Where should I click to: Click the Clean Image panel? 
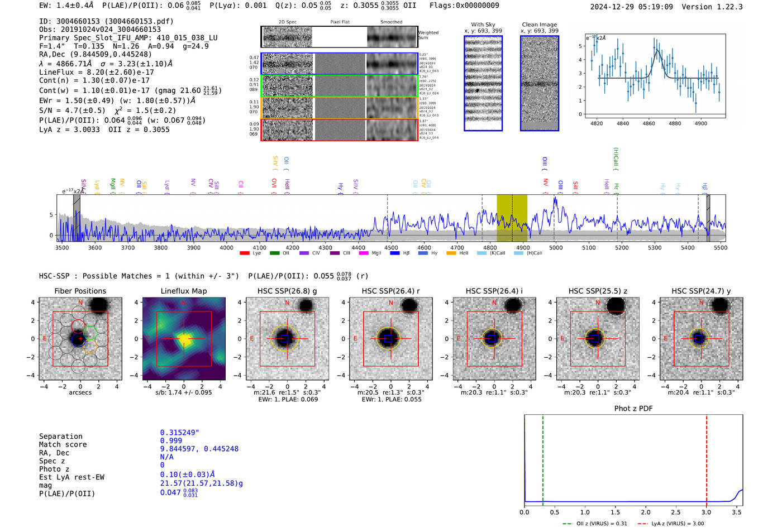click(x=540, y=83)
